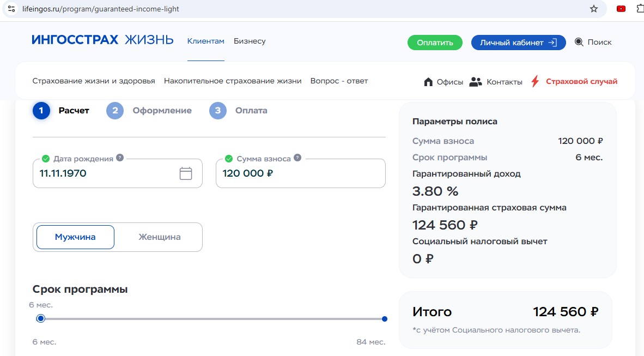644x356 pixels.
Task: Click the Ингосстрах Жизнь logo
Action: [102, 40]
